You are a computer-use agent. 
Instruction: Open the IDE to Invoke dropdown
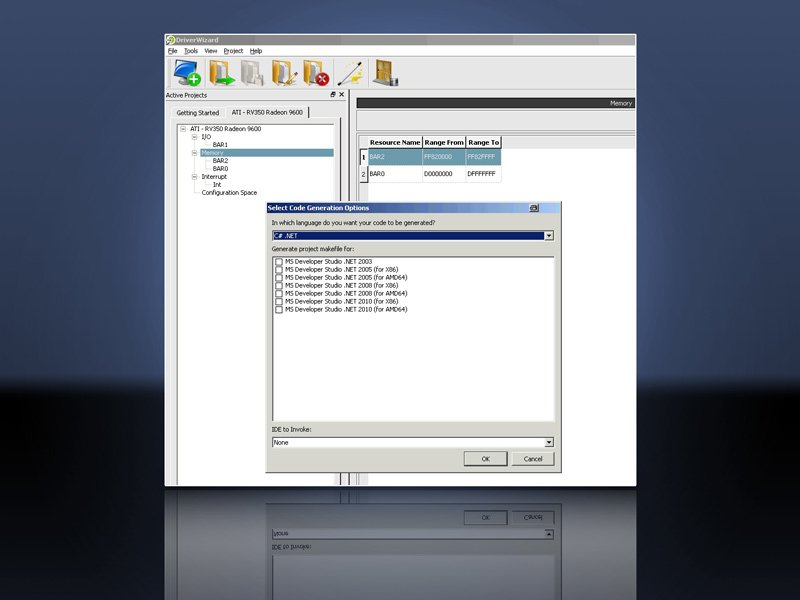[549, 442]
